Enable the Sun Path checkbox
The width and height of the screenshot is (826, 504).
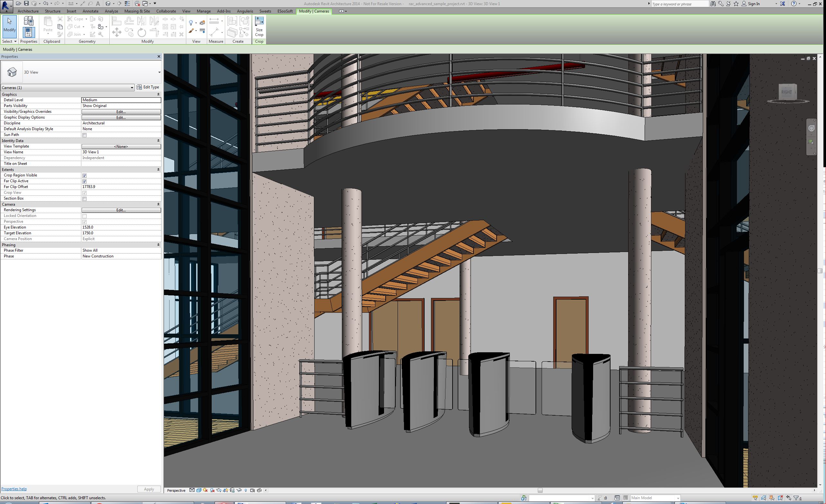pos(85,135)
